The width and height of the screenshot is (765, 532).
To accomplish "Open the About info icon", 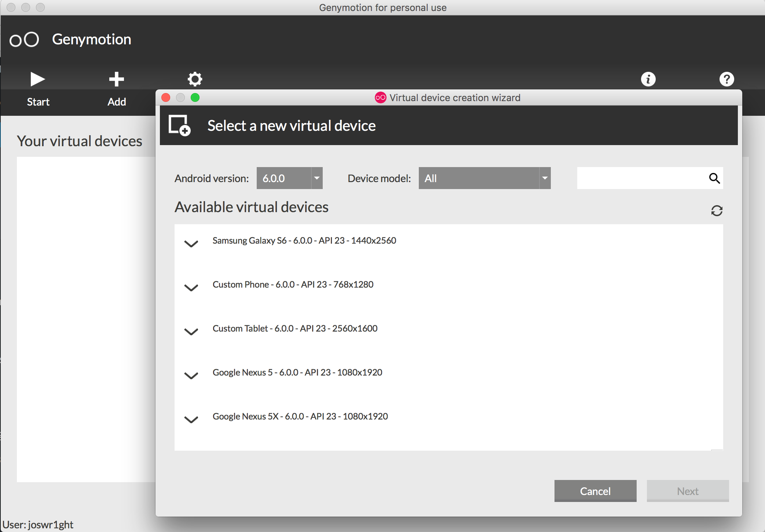I will click(x=648, y=79).
